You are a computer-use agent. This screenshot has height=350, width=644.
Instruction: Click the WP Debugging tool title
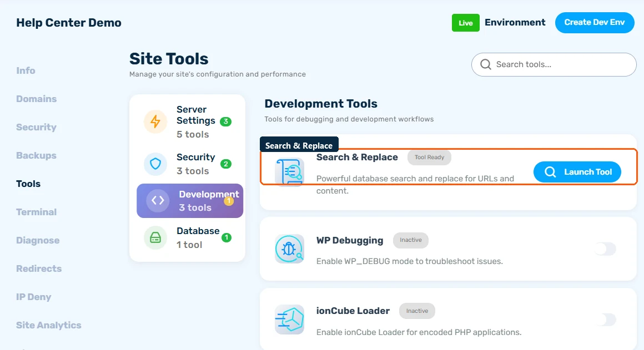click(350, 240)
